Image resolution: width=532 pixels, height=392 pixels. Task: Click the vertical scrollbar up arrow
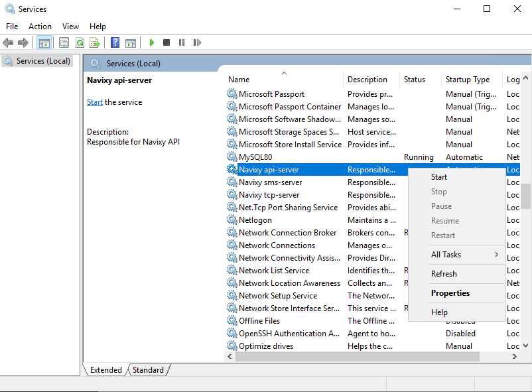click(x=525, y=78)
